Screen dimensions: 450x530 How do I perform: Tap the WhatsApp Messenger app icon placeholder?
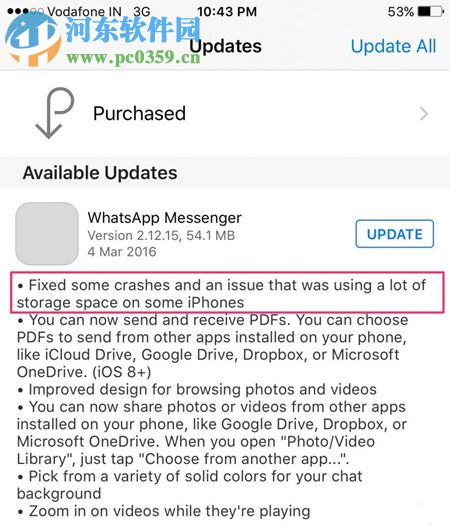pyautogui.click(x=47, y=234)
